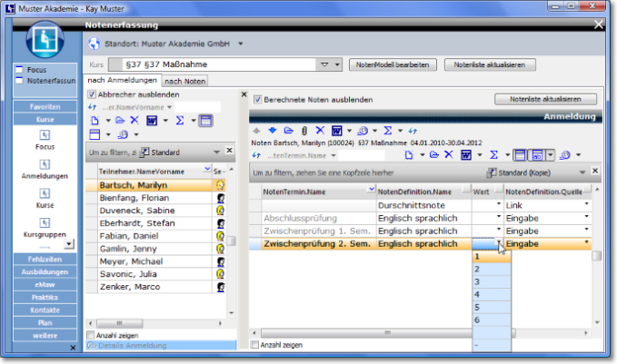Click blue X delete icon in participant toolbar
Screen dimensions: 617x364
(134, 121)
